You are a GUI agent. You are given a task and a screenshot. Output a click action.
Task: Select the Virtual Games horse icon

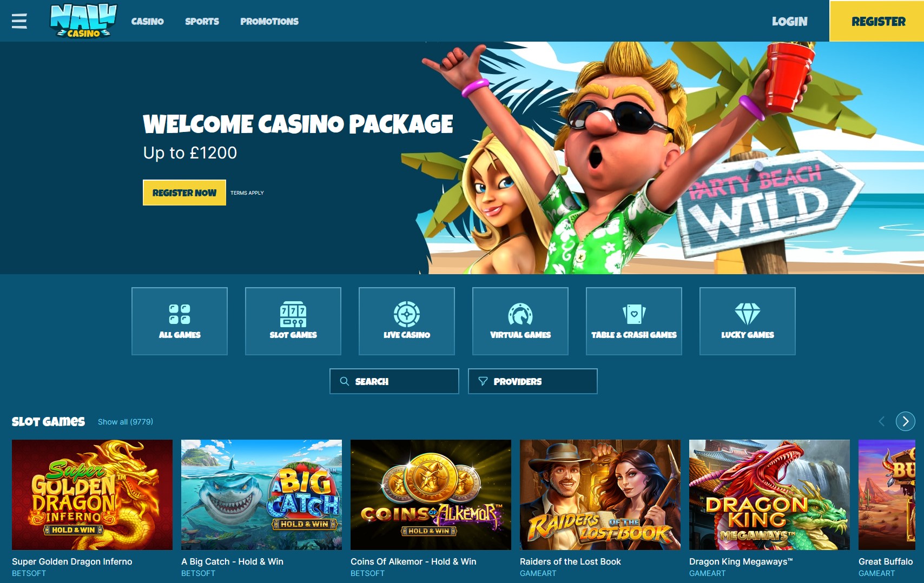click(520, 314)
